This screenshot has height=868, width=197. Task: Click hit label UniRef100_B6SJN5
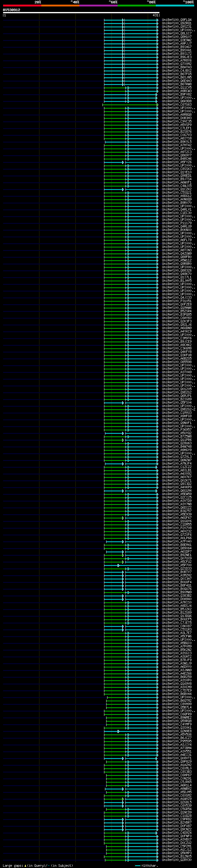point(177,78)
